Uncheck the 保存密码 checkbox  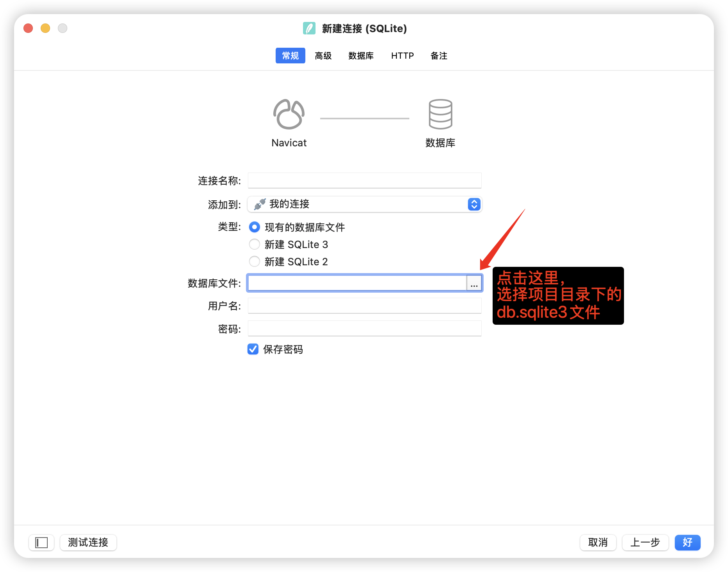(253, 349)
